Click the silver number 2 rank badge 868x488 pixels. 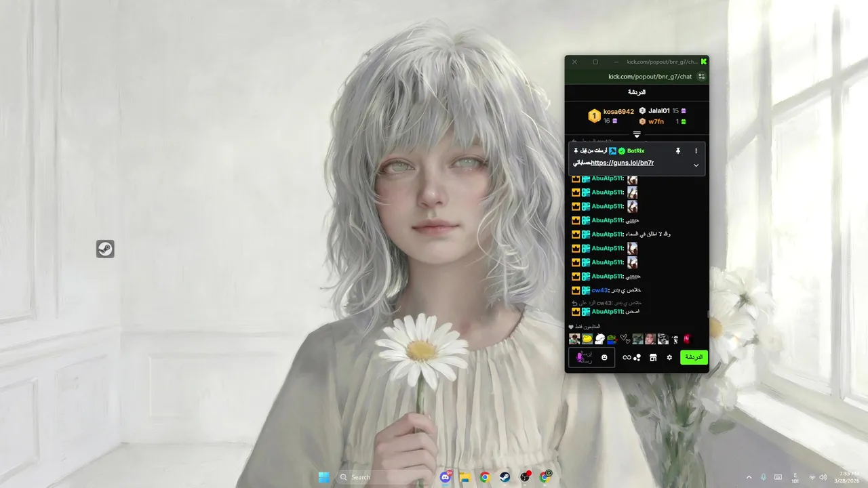(x=642, y=110)
